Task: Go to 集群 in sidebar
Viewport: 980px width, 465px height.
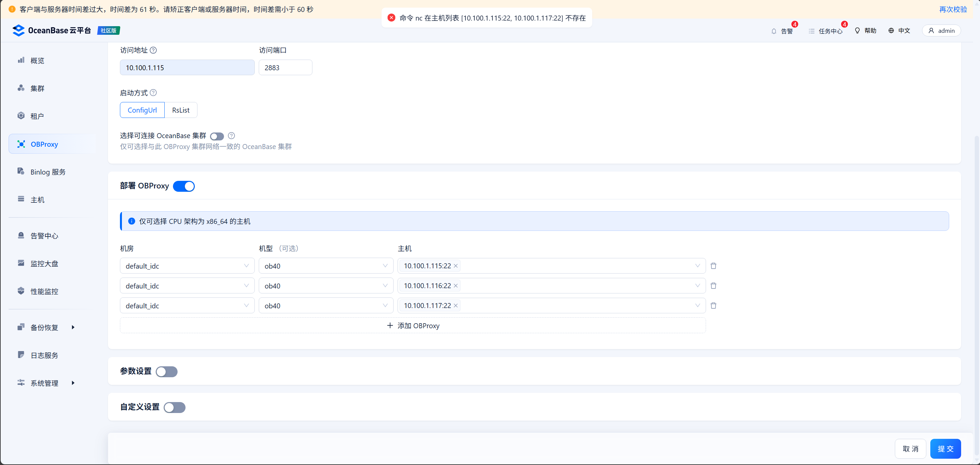Action: (37, 88)
